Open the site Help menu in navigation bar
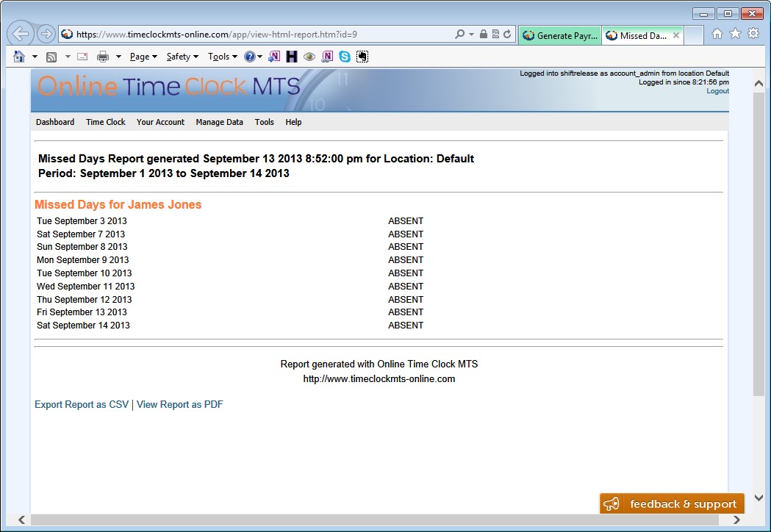Screen dimensions: 771x532 pyautogui.click(x=293, y=122)
